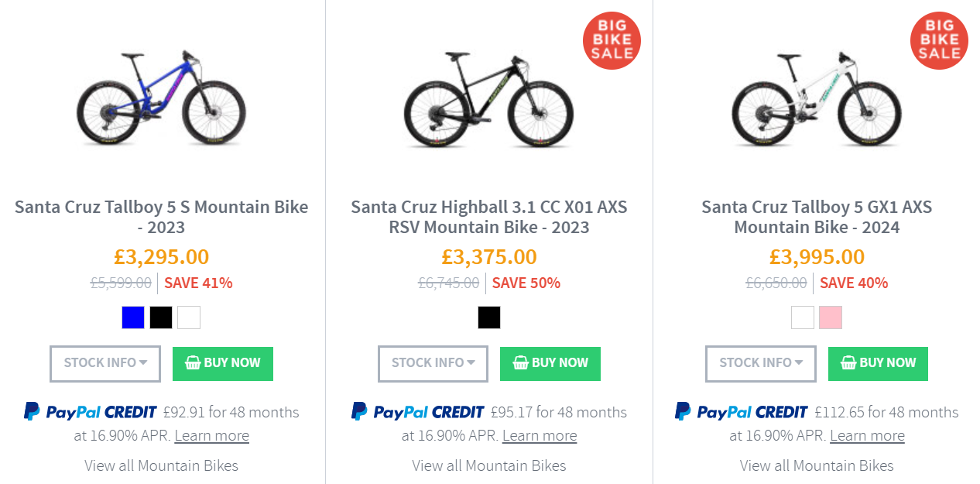Open the white Tallboy 5 GX1 AXS bike image

pos(817,98)
